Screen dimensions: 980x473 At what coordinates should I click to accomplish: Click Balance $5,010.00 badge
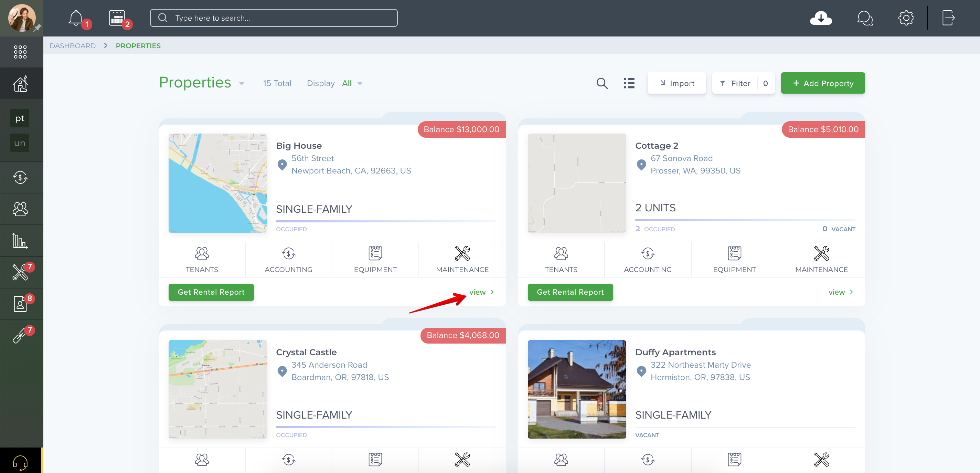click(823, 129)
